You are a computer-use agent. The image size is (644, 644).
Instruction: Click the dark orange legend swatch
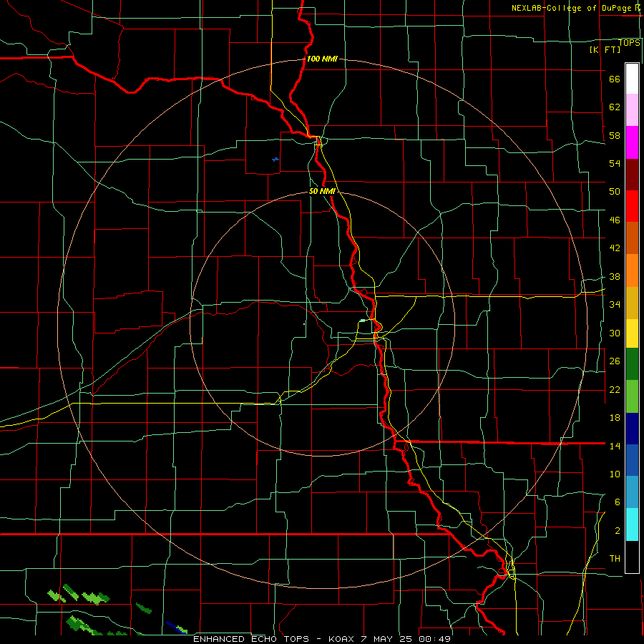coord(632,238)
